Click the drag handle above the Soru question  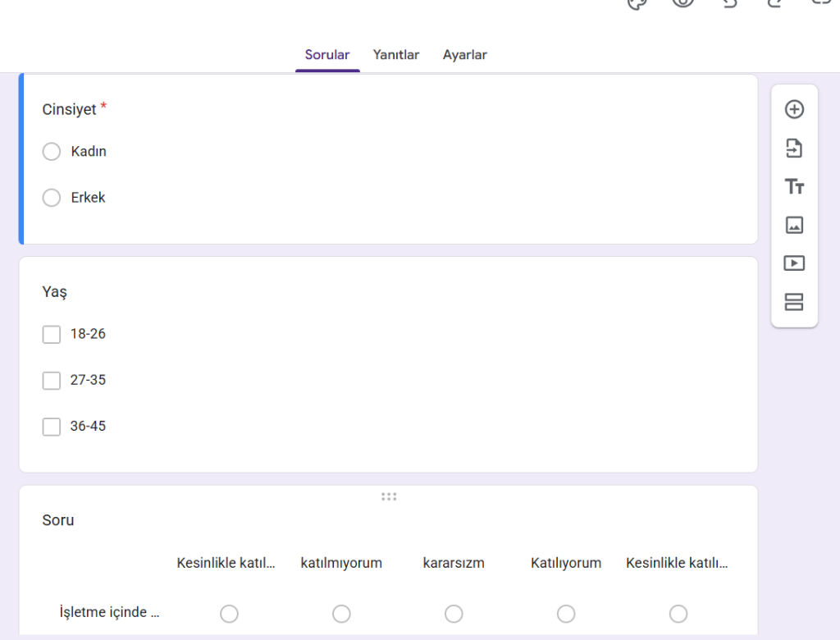pos(389,496)
